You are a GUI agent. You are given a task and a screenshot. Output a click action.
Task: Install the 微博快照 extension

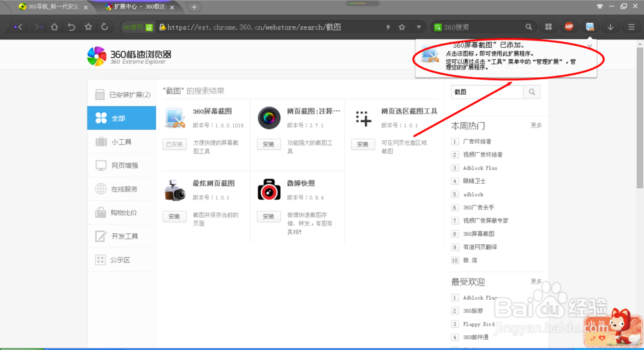(x=269, y=217)
